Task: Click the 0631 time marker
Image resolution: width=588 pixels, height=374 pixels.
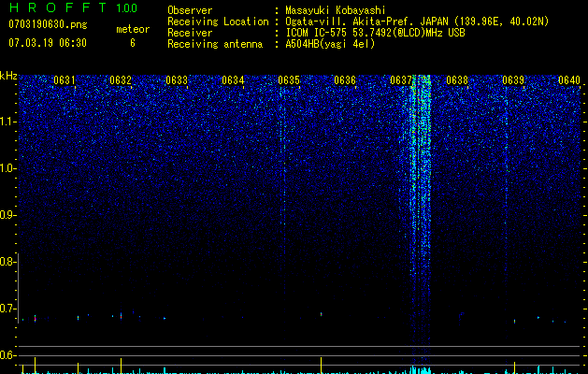Action: [65, 80]
